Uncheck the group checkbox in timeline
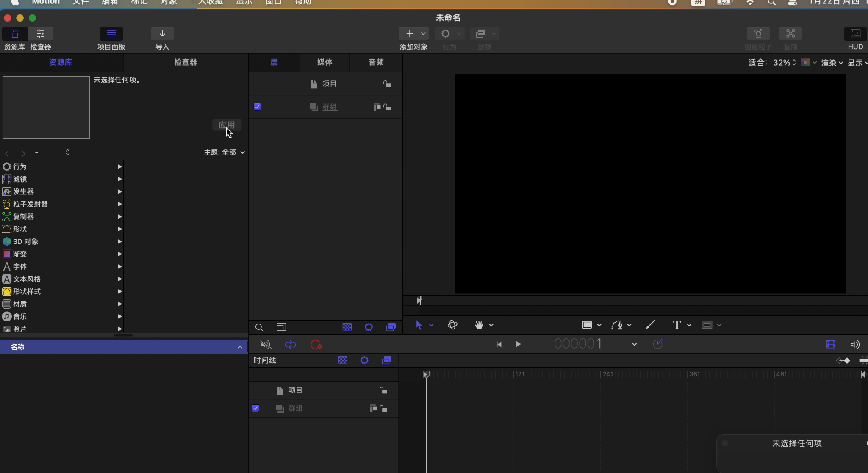 (x=255, y=408)
